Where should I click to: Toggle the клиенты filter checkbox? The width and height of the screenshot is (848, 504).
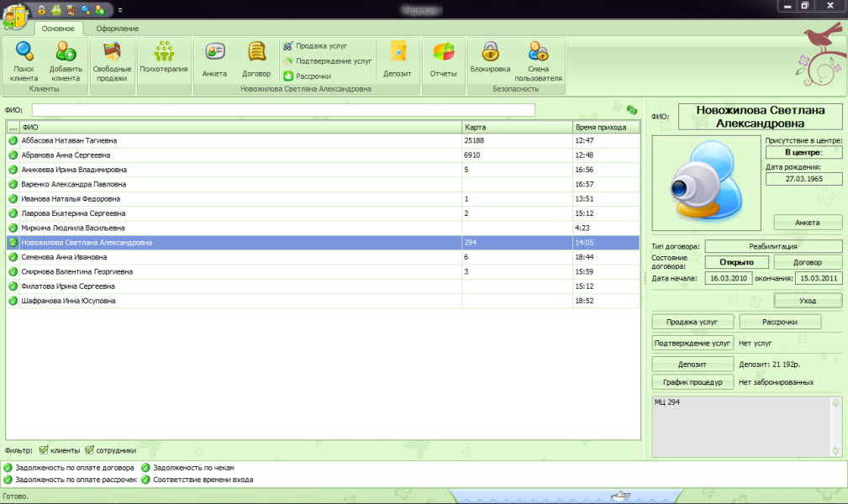pyautogui.click(x=45, y=450)
